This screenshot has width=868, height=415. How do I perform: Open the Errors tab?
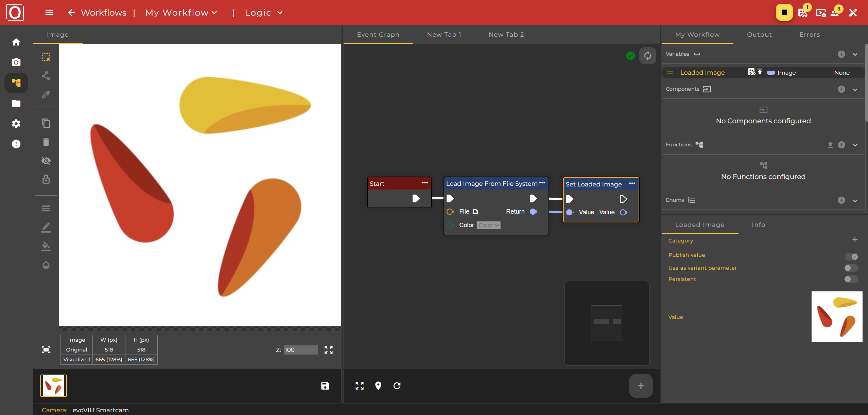809,35
